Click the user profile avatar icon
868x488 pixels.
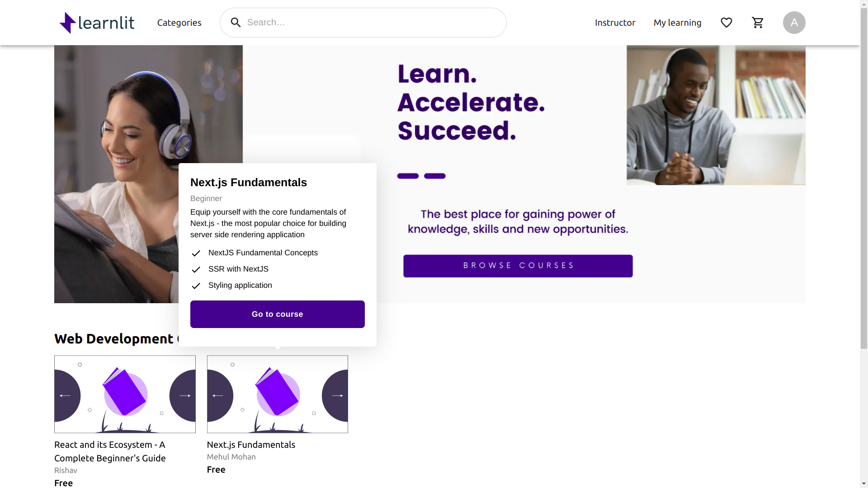tap(794, 22)
